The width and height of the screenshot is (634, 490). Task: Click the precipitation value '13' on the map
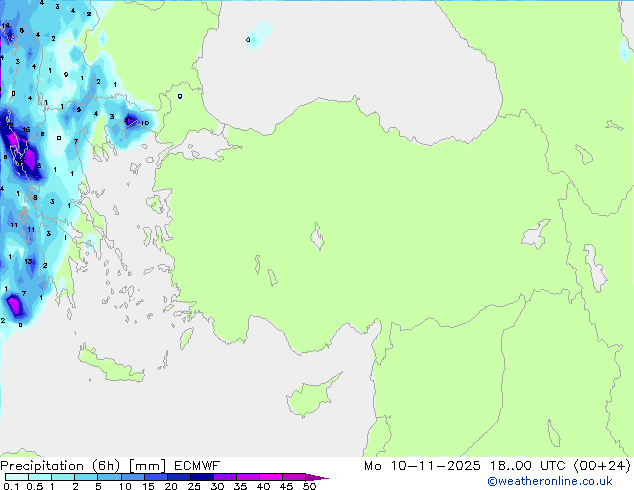(x=28, y=261)
